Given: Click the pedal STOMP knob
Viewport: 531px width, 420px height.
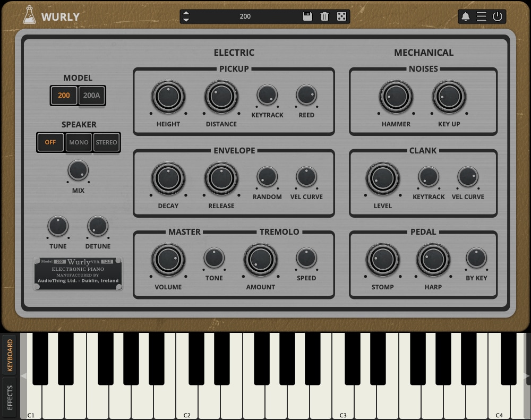Looking at the screenshot, I should tap(383, 260).
